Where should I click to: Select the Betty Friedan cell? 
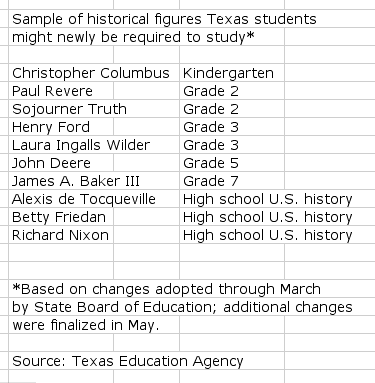coord(61,217)
